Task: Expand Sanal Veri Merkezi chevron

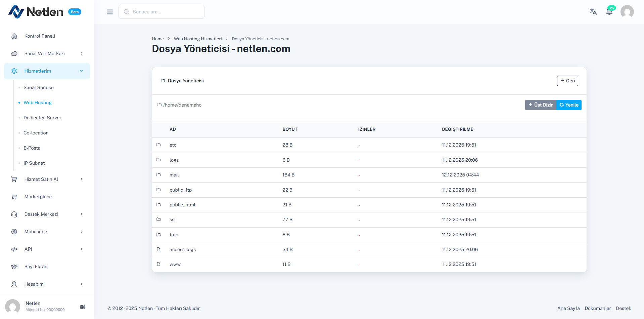Action: (x=82, y=53)
